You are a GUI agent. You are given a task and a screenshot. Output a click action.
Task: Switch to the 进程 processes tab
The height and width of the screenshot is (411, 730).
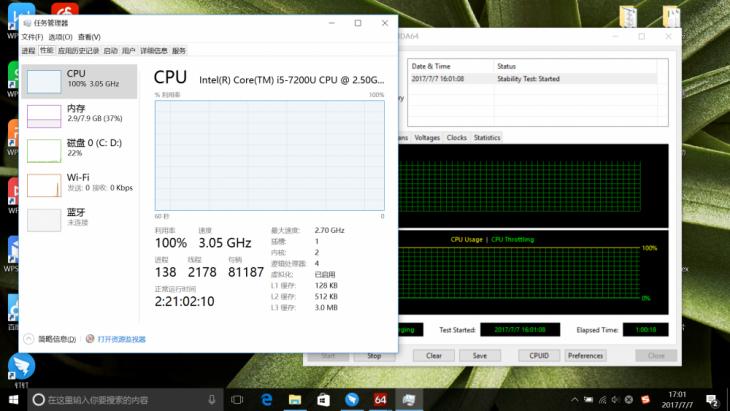[28, 50]
